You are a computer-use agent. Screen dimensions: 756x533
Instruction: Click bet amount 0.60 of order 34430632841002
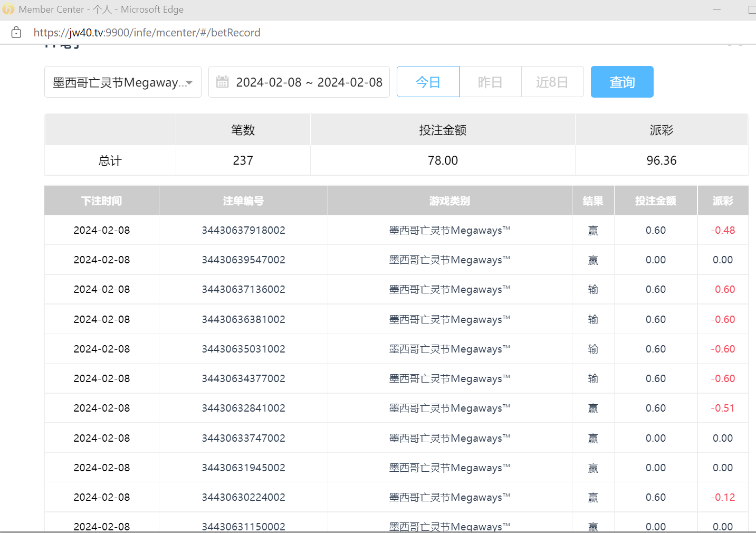coord(656,408)
